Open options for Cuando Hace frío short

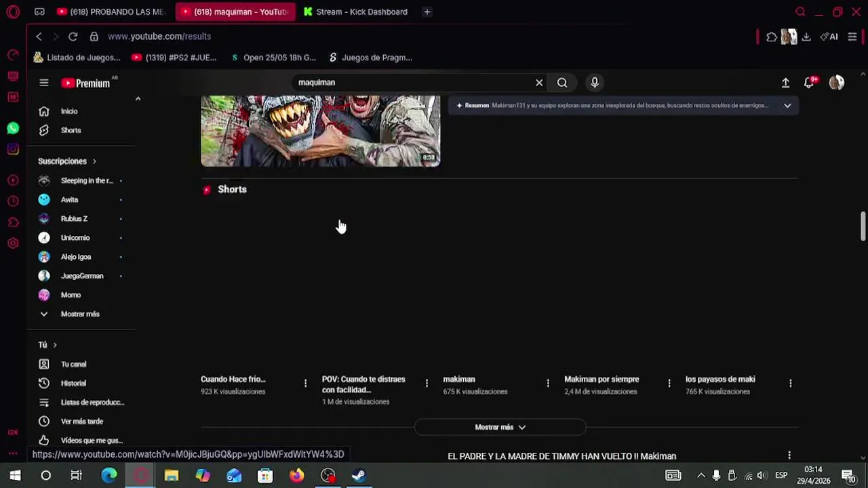point(305,384)
